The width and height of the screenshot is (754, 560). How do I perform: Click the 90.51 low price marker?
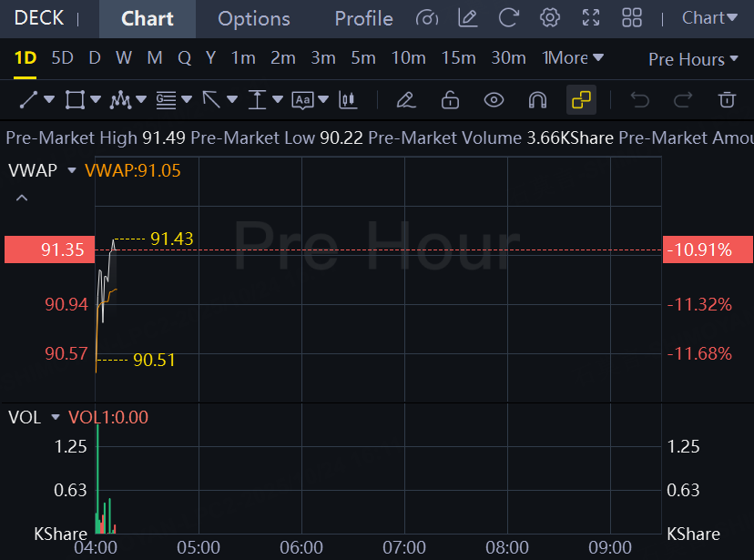154,360
